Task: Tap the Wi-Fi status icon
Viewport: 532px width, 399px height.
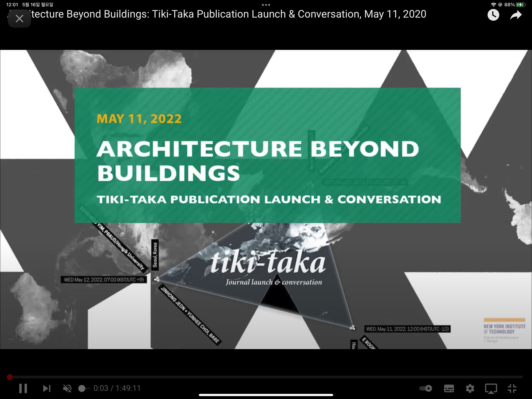Action: tap(493, 5)
